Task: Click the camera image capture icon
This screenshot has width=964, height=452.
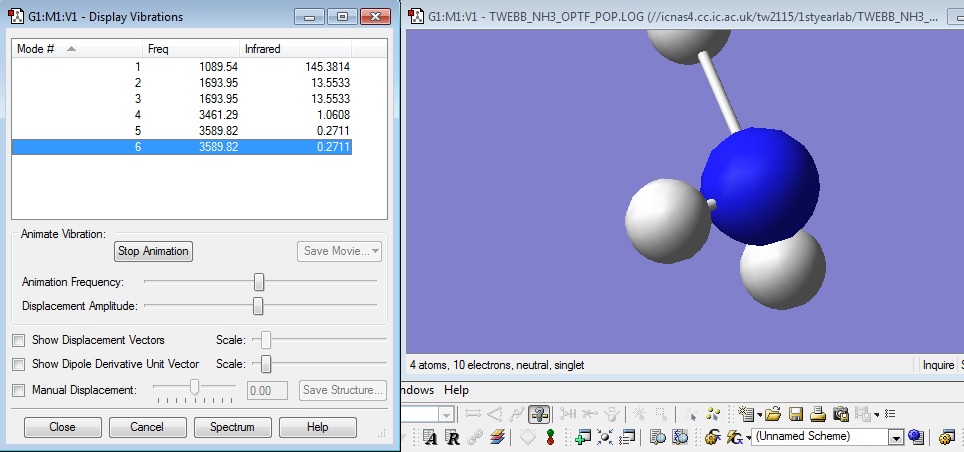Action: 841,414
